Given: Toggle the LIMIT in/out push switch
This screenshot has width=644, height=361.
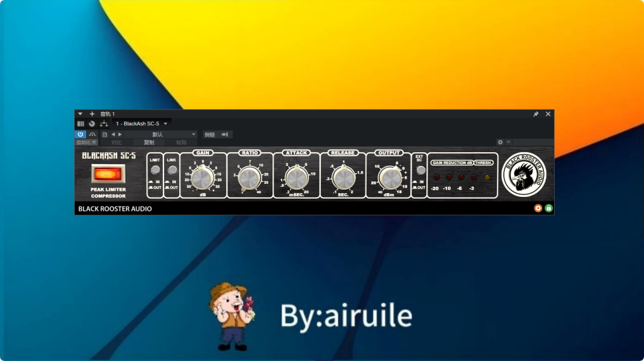Looking at the screenshot, I should click(155, 170).
